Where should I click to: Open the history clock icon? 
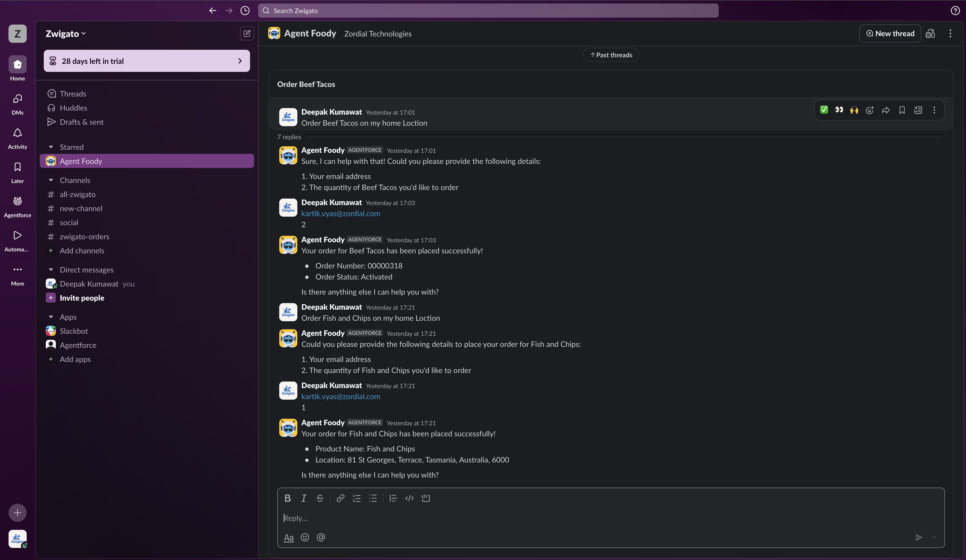(x=245, y=11)
